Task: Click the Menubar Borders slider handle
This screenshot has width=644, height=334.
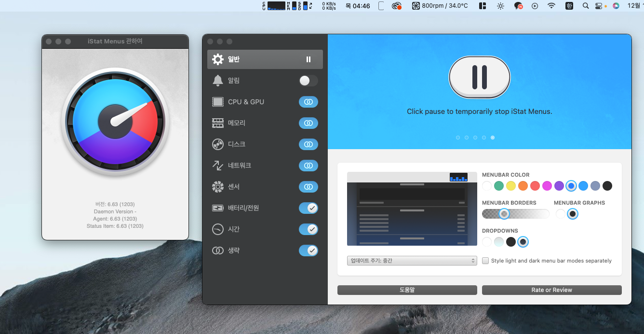Action: pyautogui.click(x=504, y=214)
